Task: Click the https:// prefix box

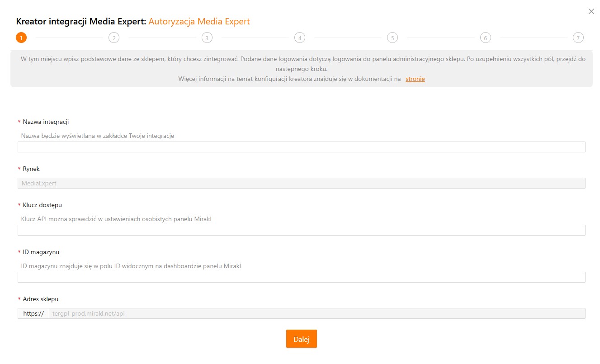Action: point(33,313)
